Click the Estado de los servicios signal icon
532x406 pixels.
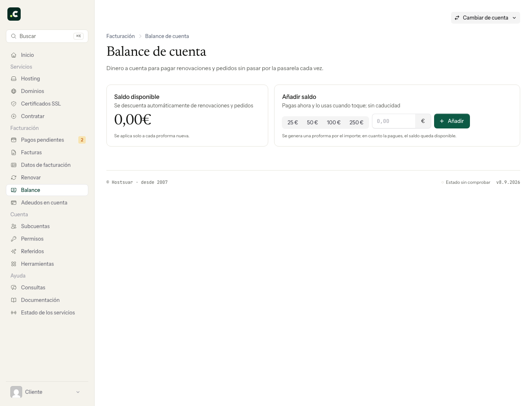pyautogui.click(x=14, y=313)
